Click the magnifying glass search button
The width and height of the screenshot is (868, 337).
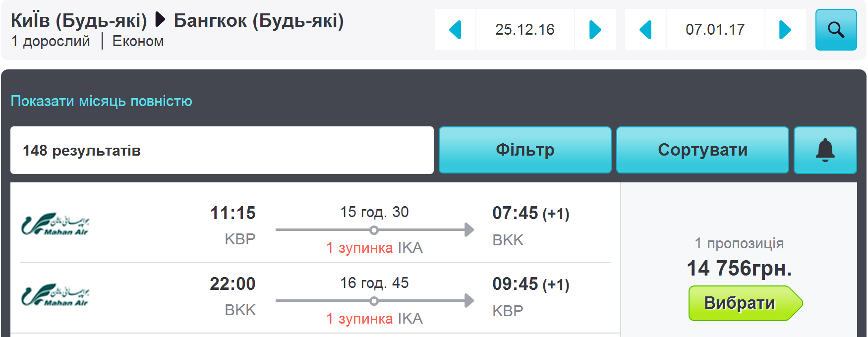(x=836, y=30)
